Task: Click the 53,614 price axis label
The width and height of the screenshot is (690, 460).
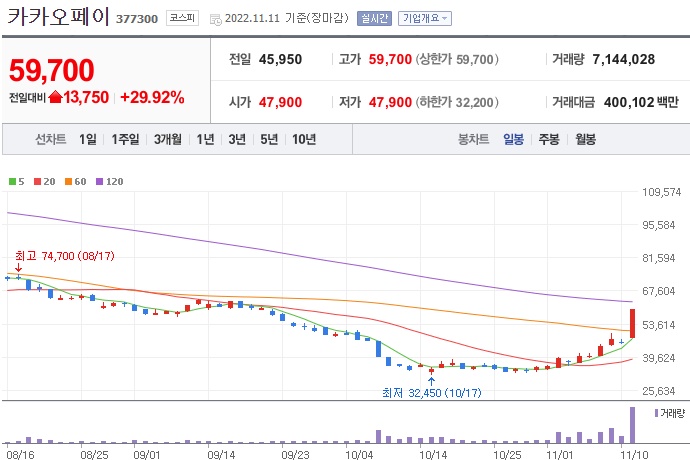Action: coord(659,325)
